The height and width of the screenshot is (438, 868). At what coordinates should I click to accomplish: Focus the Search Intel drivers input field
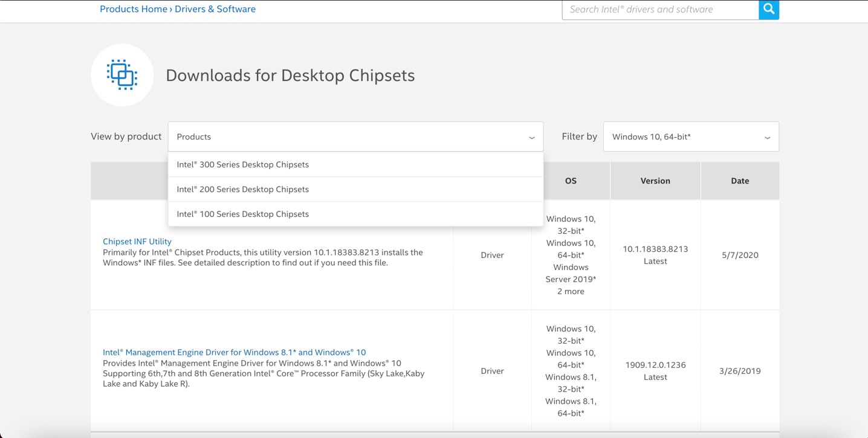pyautogui.click(x=660, y=10)
